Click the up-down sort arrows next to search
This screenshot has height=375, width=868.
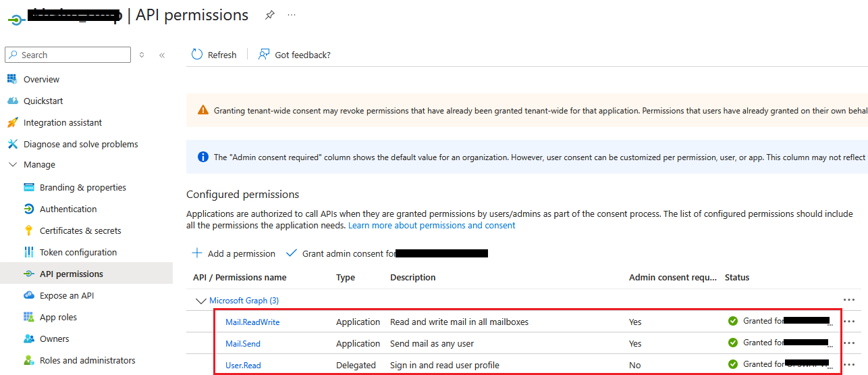click(x=142, y=55)
